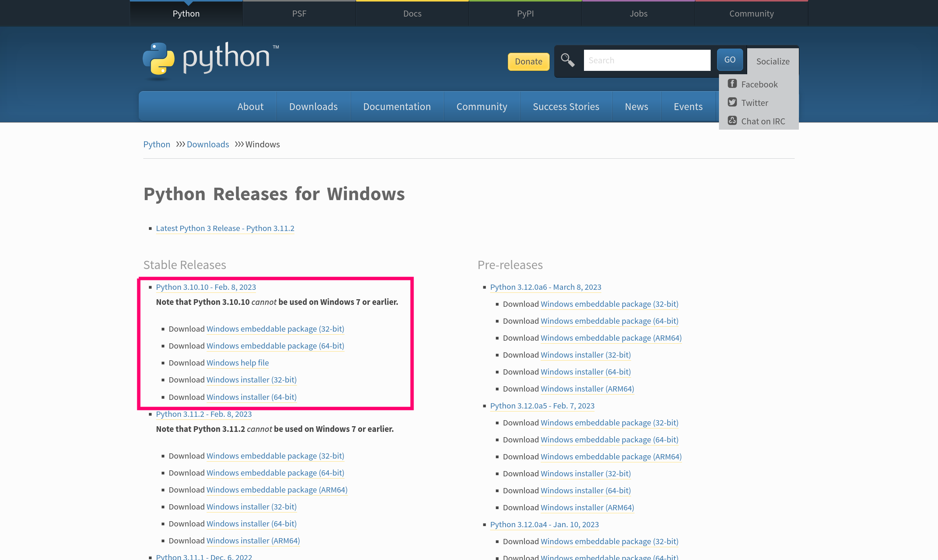The image size is (938, 560).
Task: Select News in the navigation bar
Action: point(636,106)
